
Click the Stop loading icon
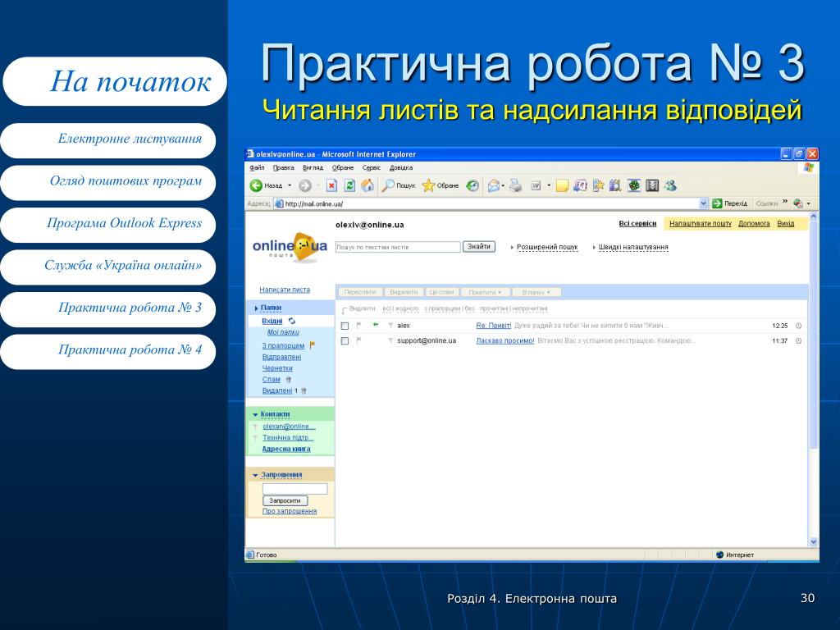[x=331, y=186]
